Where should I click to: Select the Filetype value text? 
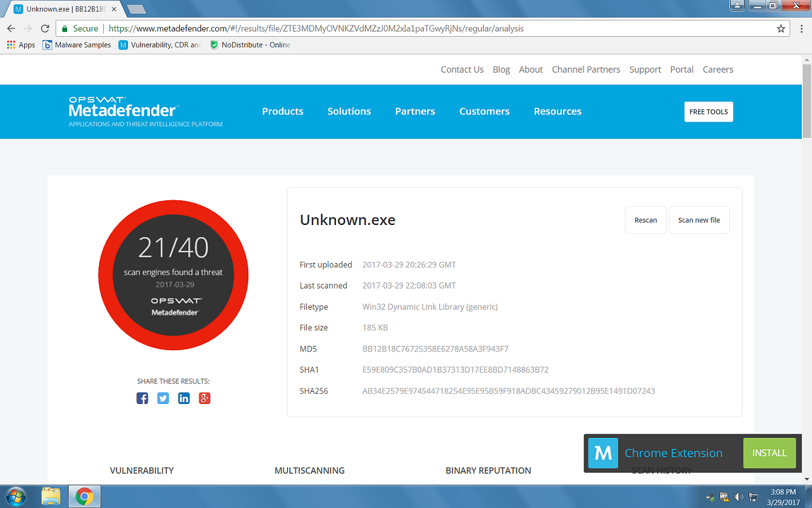click(430, 307)
